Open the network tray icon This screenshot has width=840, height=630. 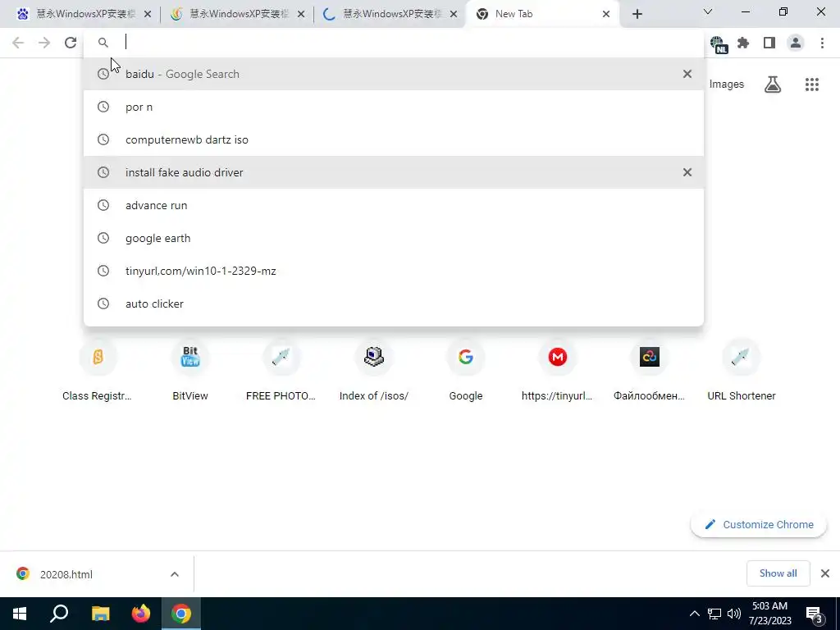pyautogui.click(x=714, y=614)
